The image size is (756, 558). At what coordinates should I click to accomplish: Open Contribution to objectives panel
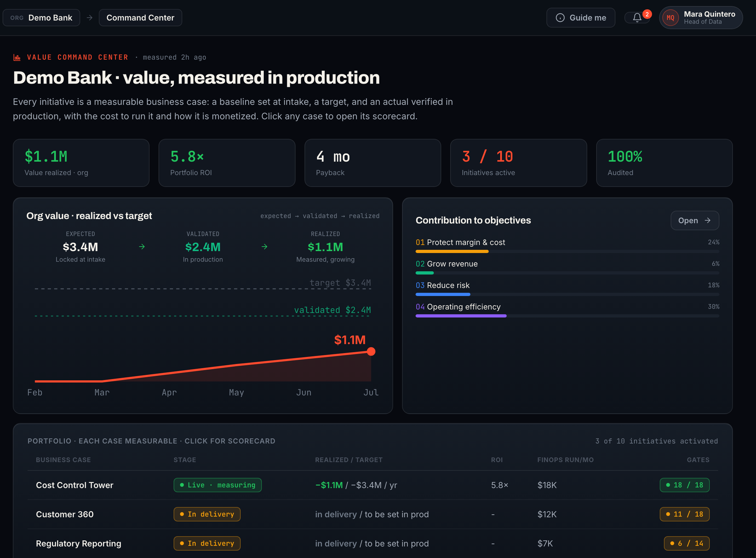pos(695,220)
